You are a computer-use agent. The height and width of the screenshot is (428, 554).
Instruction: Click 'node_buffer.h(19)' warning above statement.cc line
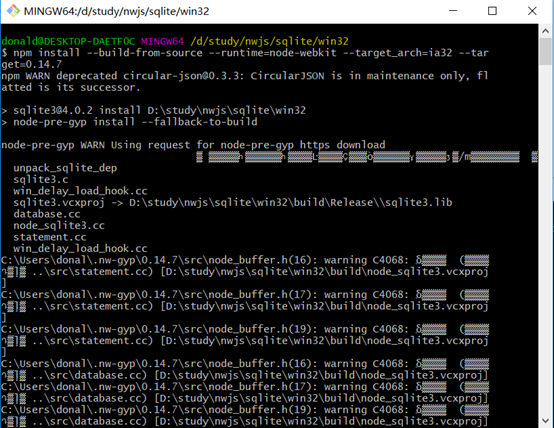pyautogui.click(x=245, y=329)
